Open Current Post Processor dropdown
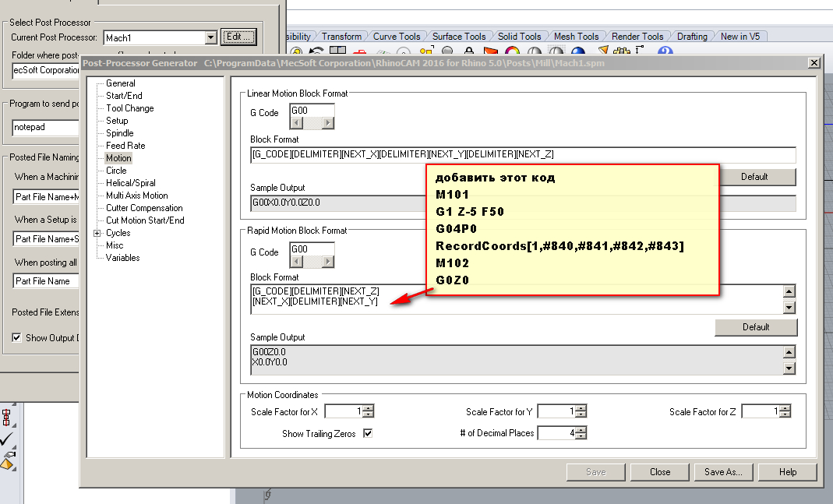833x504 pixels. [x=211, y=37]
